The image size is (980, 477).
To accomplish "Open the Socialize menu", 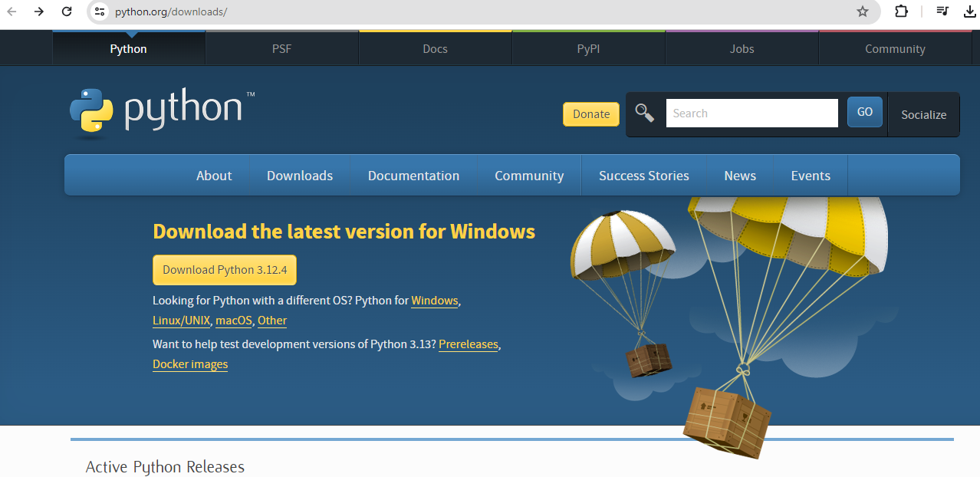I will pyautogui.click(x=923, y=115).
